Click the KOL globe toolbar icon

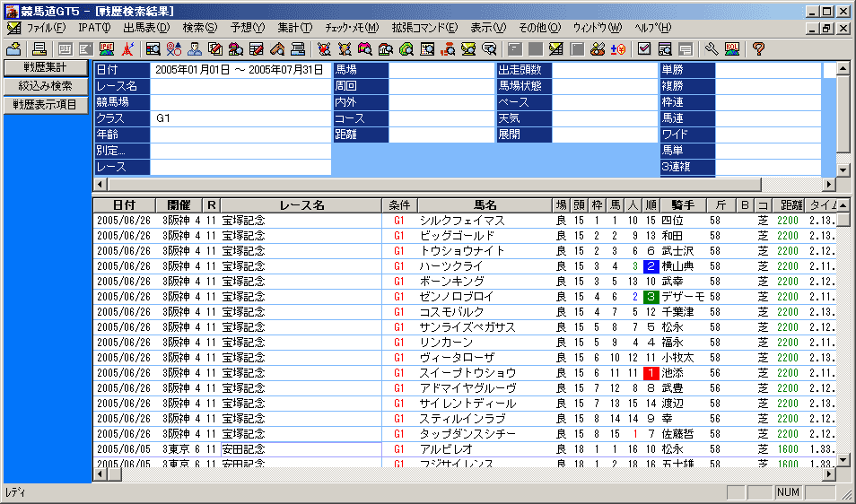click(x=732, y=48)
